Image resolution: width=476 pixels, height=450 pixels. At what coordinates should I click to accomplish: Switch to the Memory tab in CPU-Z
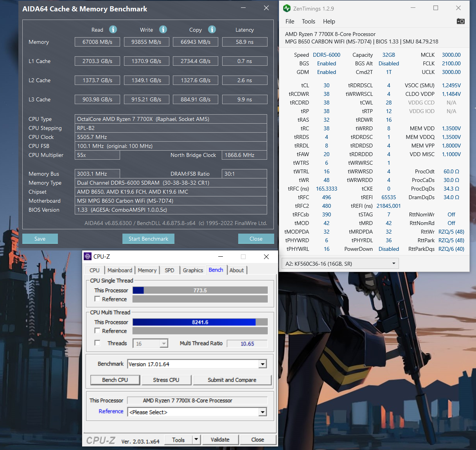pos(147,270)
